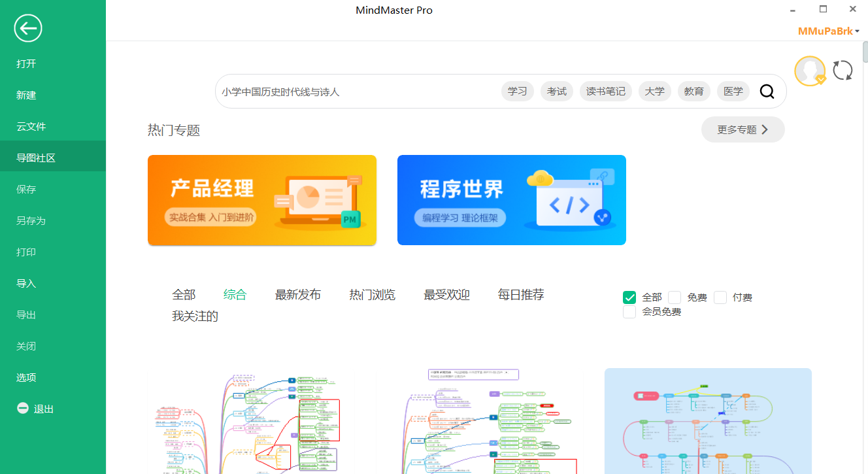Uncheck the 全部 filter checkbox
The width and height of the screenshot is (868, 474).
(629, 297)
